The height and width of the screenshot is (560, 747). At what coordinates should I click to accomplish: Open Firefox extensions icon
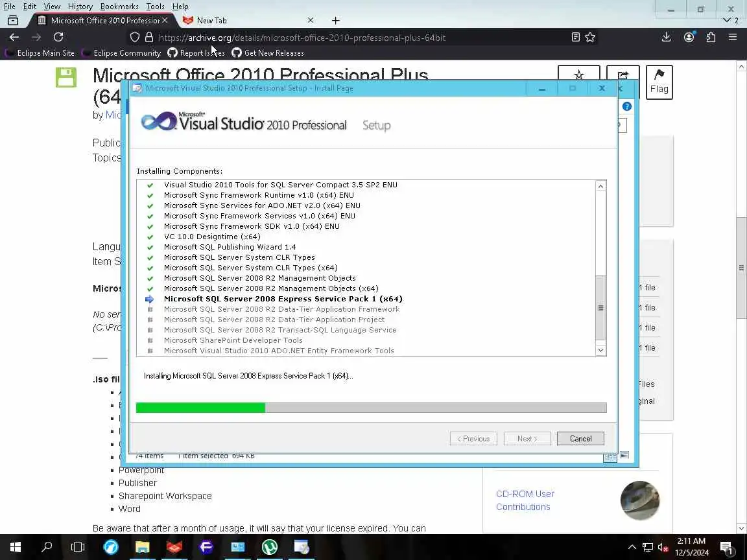pos(711,37)
